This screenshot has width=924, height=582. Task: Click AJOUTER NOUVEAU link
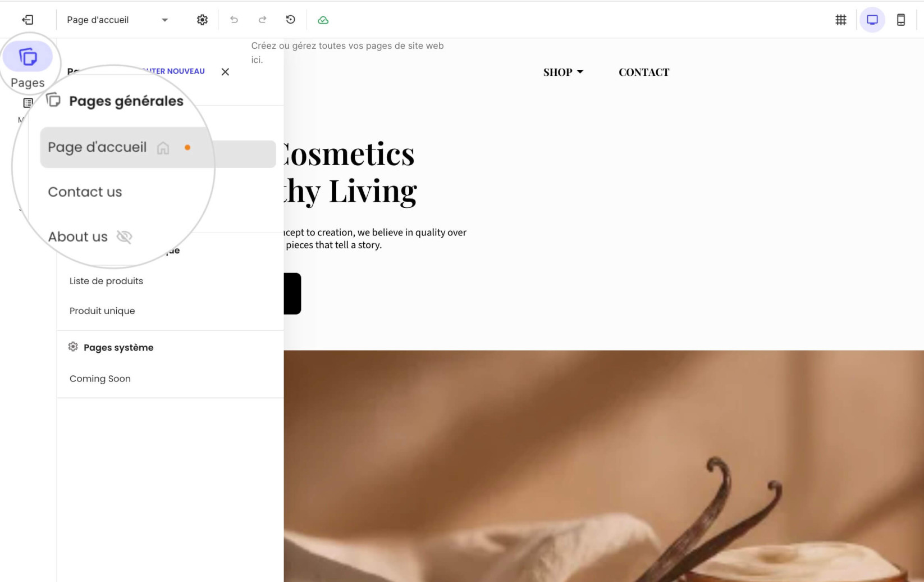point(173,71)
